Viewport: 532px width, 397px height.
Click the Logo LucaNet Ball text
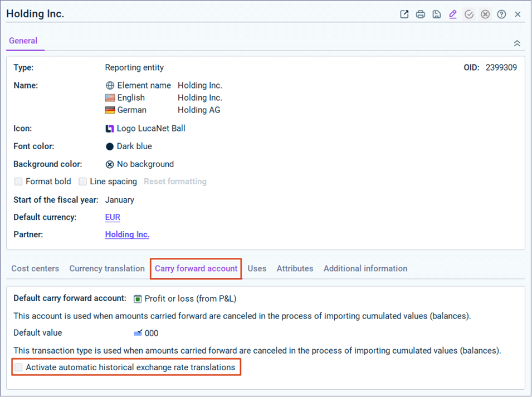pos(151,129)
